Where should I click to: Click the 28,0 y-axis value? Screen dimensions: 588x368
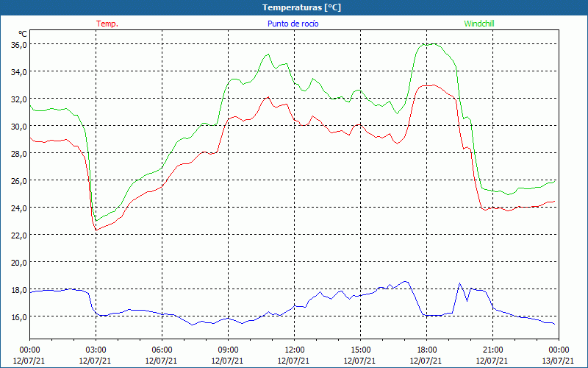pos(19,153)
